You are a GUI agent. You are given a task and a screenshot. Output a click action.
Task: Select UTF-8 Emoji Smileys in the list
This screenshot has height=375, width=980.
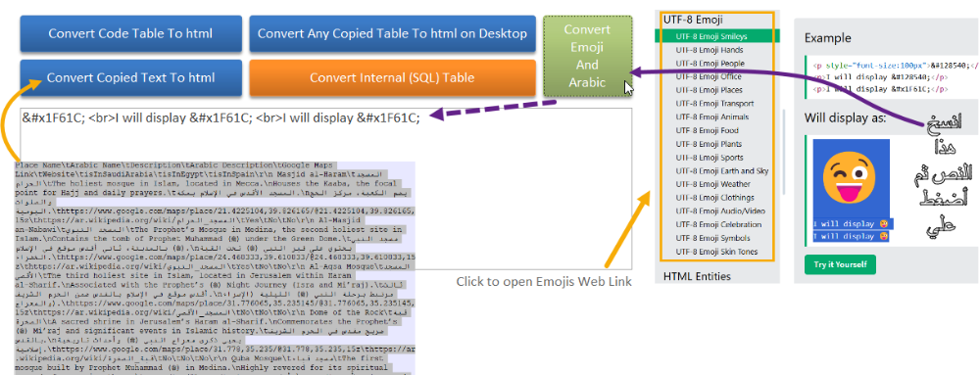click(x=711, y=36)
